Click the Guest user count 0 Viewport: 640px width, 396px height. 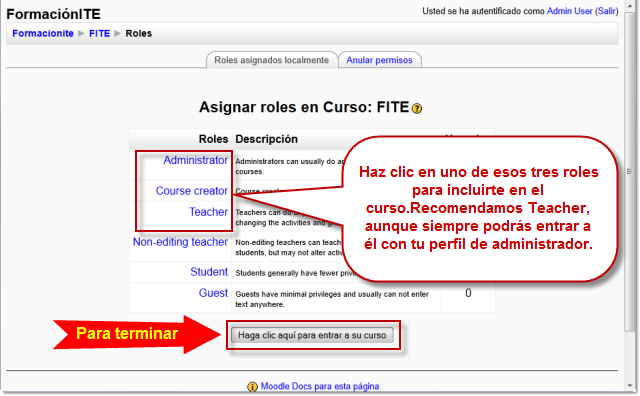coord(468,293)
